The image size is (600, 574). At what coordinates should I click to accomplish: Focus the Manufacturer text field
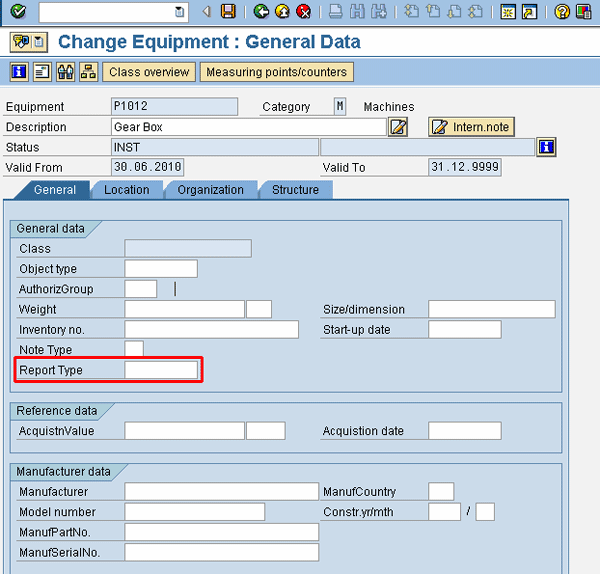click(221, 491)
